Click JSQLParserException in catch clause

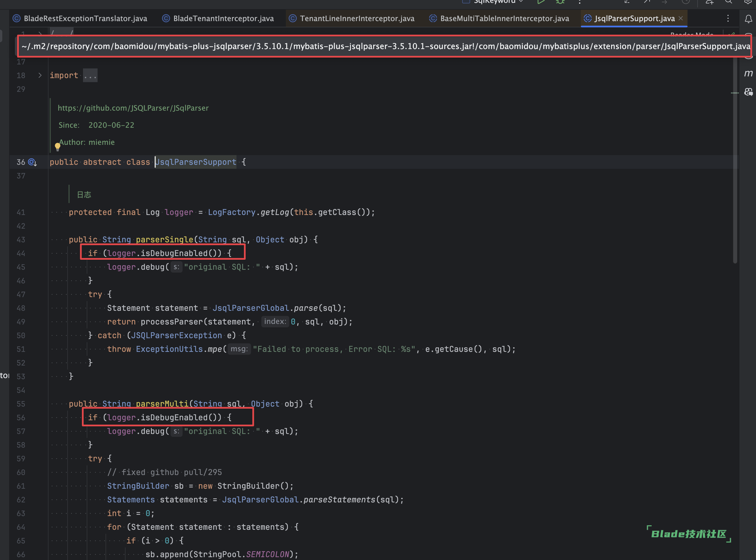point(176,335)
